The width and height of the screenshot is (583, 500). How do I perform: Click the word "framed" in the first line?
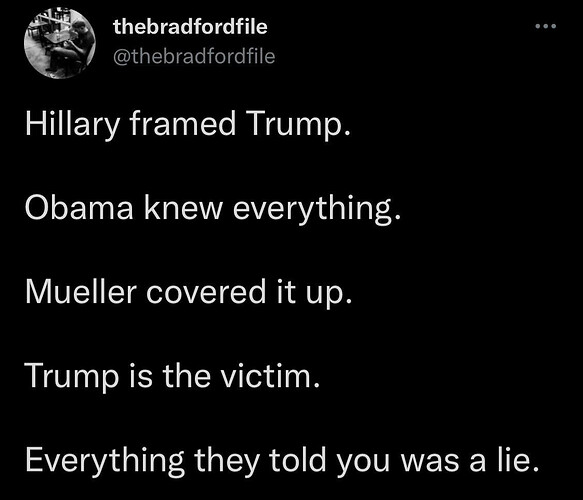click(x=183, y=123)
